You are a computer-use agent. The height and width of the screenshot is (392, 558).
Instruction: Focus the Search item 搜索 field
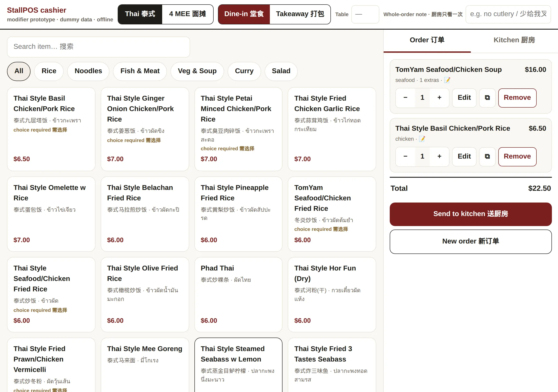[x=99, y=47]
